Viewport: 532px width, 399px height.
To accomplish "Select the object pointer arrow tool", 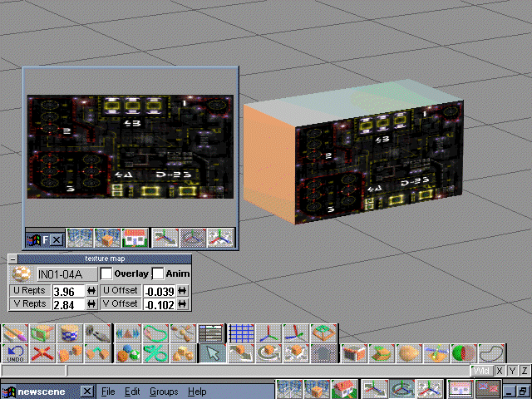I will click(x=212, y=353).
